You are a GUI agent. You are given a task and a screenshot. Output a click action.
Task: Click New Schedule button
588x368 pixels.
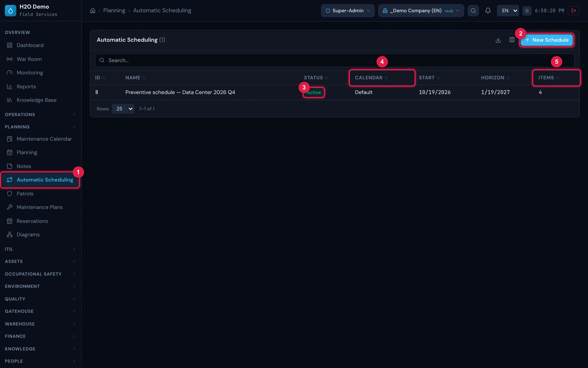[547, 40]
